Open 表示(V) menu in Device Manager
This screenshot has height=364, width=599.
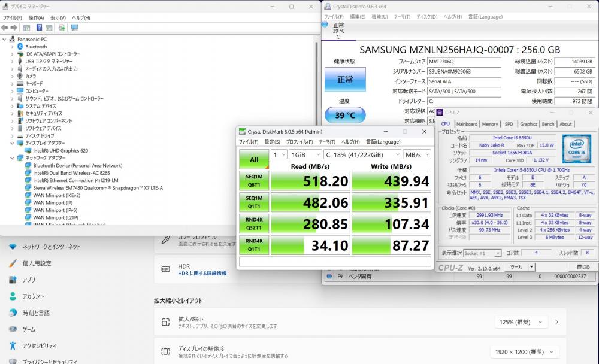tap(58, 17)
